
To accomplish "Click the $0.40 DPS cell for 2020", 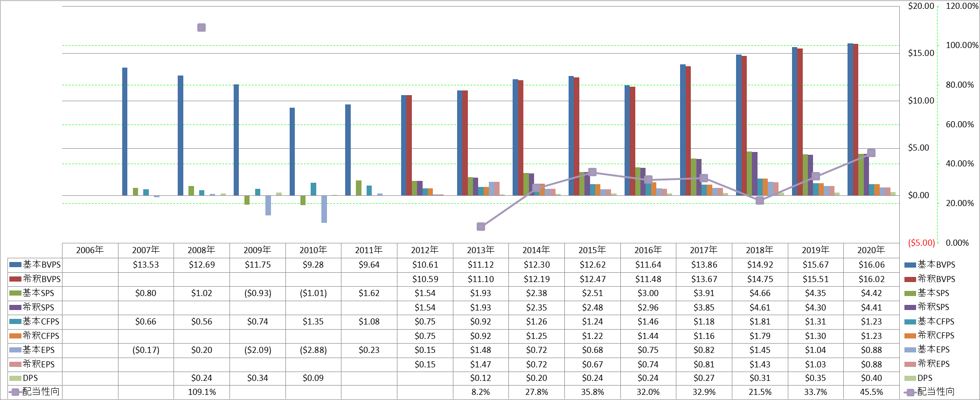I will [x=871, y=378].
